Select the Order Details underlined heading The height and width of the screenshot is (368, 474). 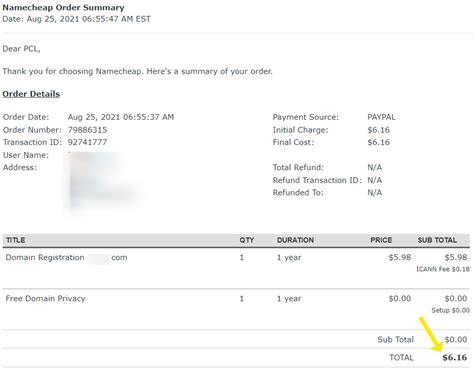tap(31, 94)
